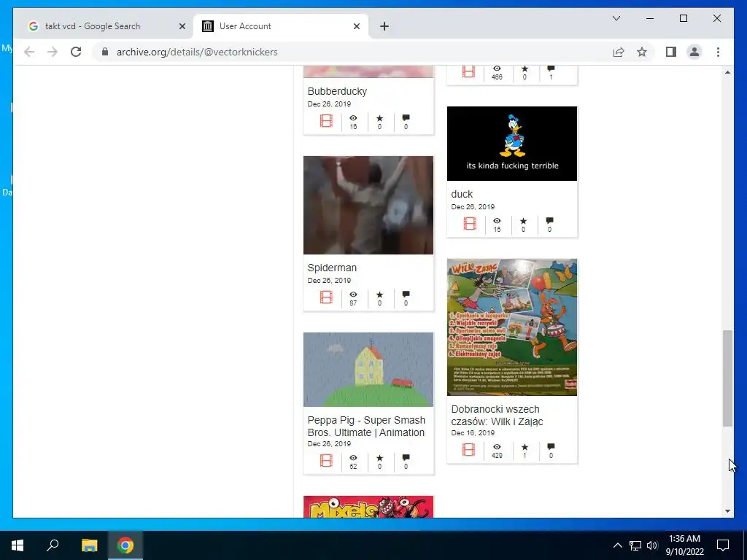Open the duck video thumbnail
Image resolution: width=747 pixels, height=560 pixels.
512,144
